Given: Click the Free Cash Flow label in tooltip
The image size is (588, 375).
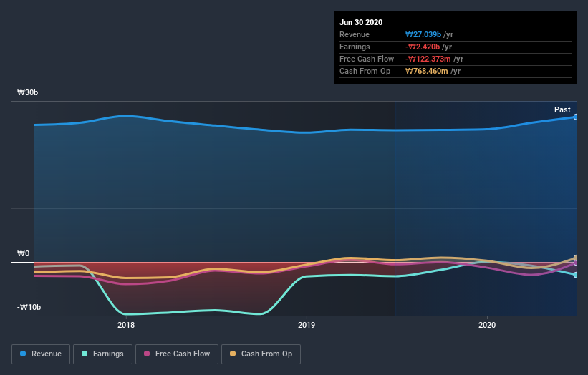Looking at the screenshot, I should [367, 59].
